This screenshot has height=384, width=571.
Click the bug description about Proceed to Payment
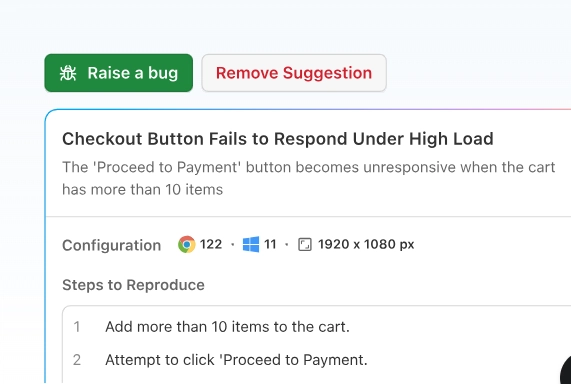(x=308, y=178)
